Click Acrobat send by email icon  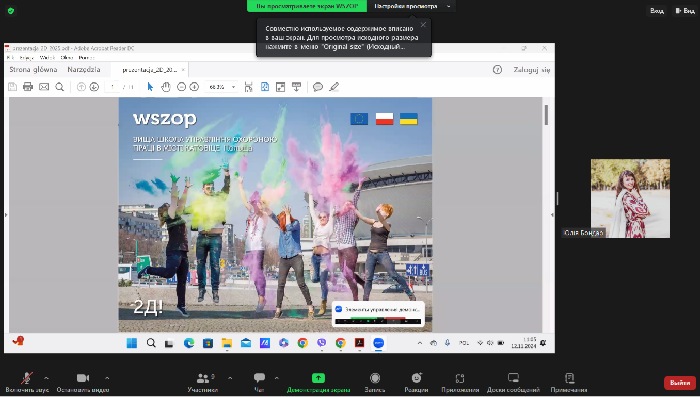point(44,87)
